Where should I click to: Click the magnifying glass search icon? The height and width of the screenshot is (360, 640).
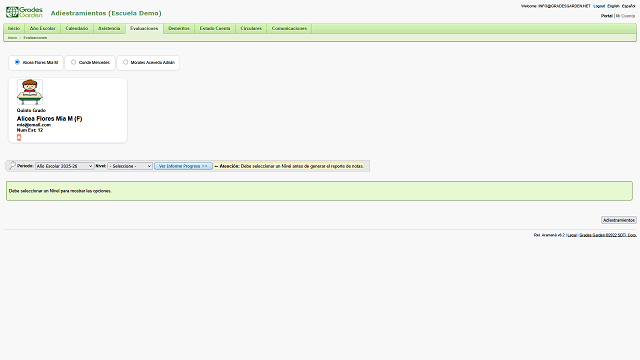(12, 166)
